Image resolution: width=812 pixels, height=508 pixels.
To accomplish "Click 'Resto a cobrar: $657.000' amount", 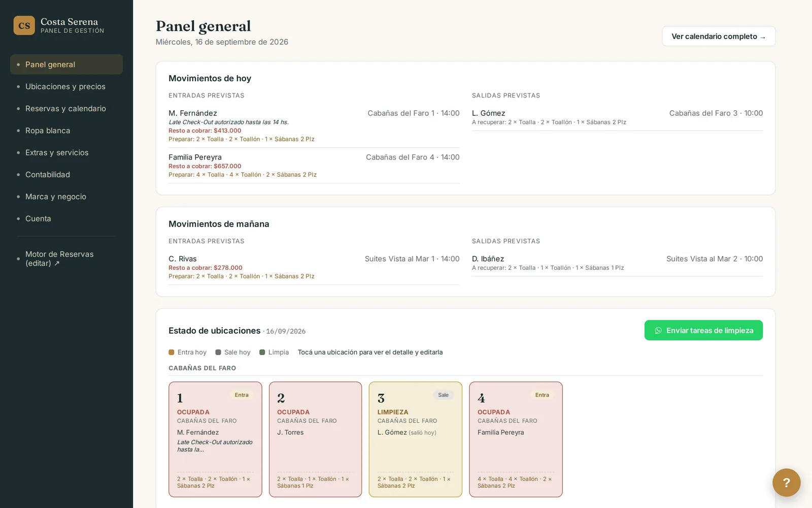I will (x=205, y=166).
